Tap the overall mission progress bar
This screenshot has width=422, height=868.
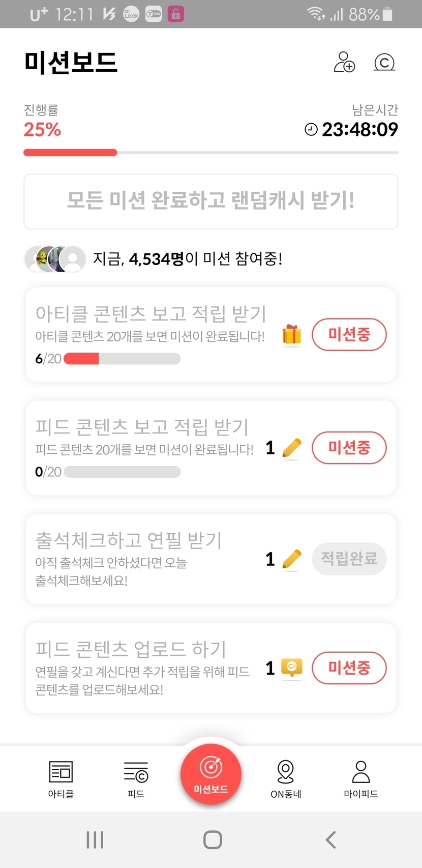pos(211,153)
